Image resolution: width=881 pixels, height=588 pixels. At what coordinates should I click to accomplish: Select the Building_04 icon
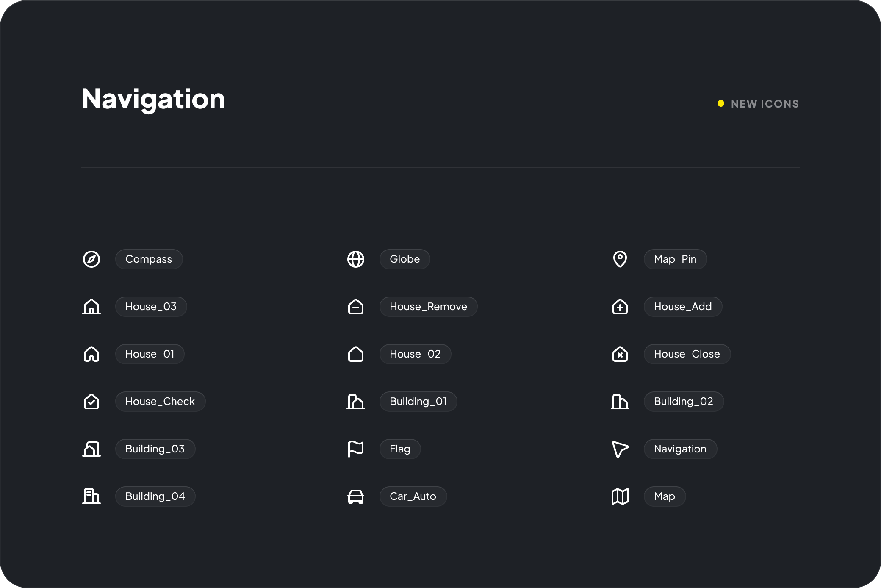pyautogui.click(x=91, y=496)
